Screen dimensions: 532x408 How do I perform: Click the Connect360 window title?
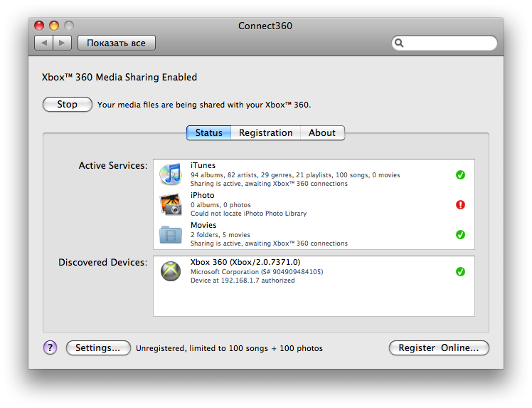click(x=265, y=26)
